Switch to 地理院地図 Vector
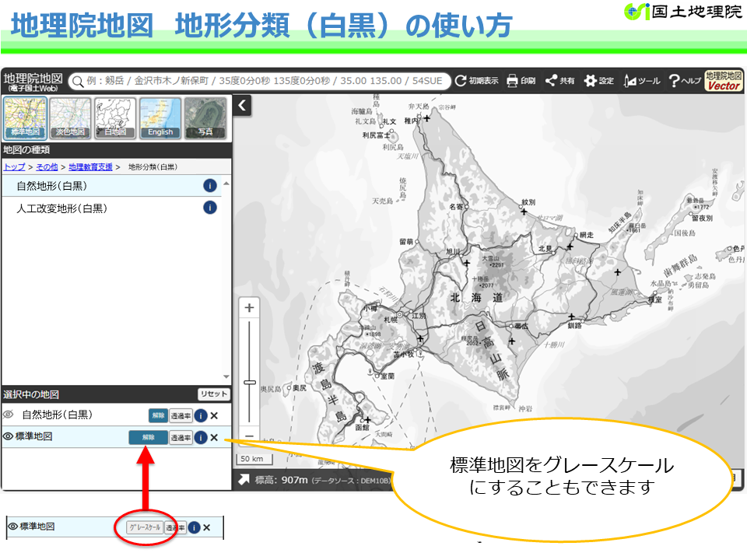 click(724, 81)
